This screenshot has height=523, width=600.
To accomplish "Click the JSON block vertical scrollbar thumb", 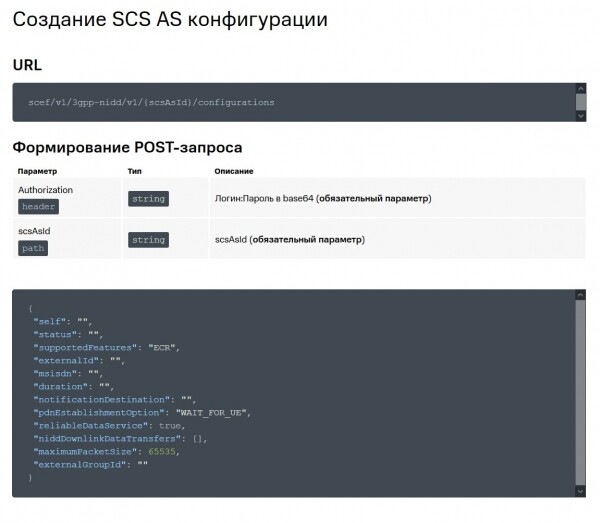I will [x=581, y=390].
